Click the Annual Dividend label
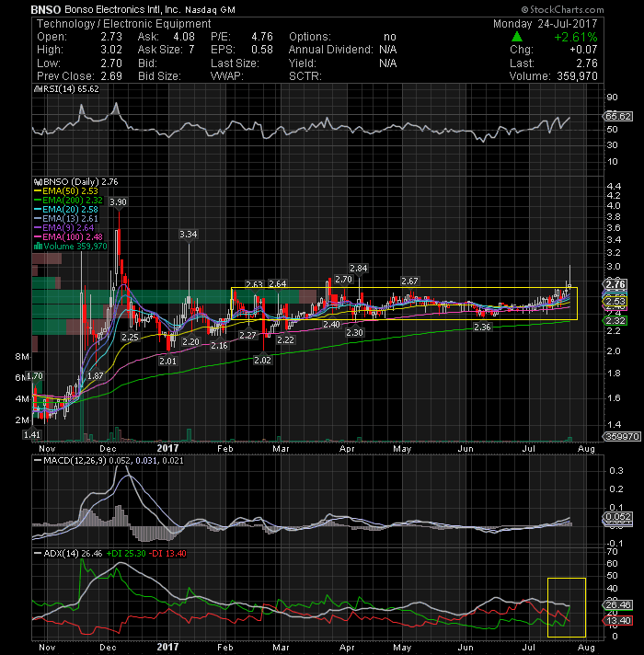 pos(331,50)
